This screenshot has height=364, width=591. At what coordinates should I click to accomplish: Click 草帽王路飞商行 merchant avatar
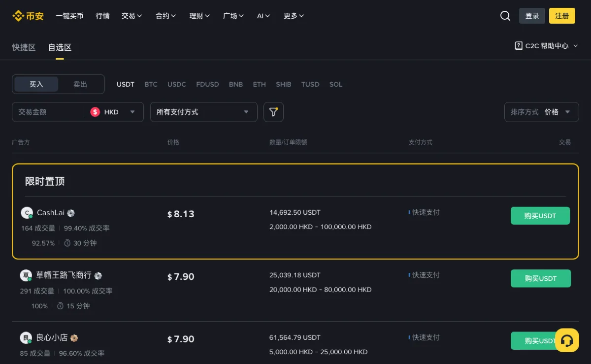point(26,275)
